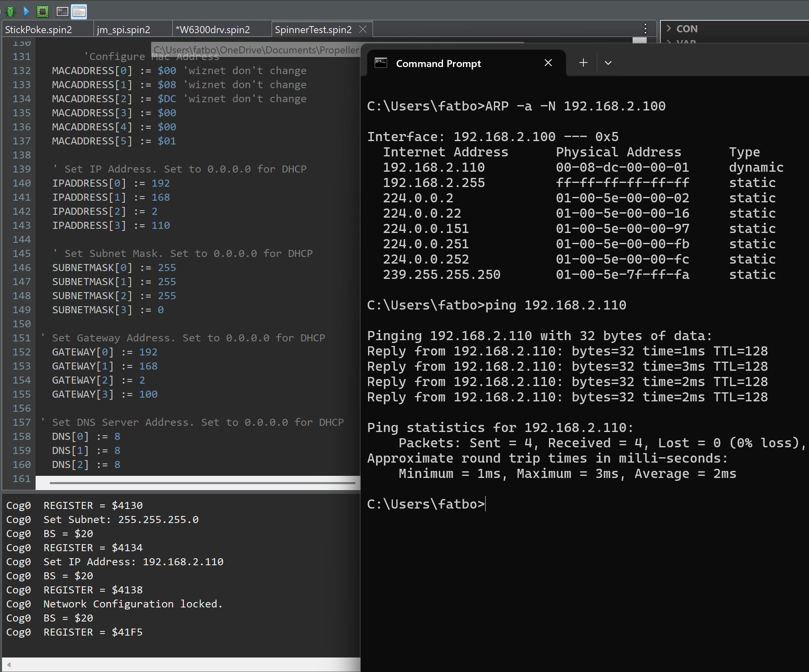Open the *W6300drv.spin2 tab

(x=213, y=30)
